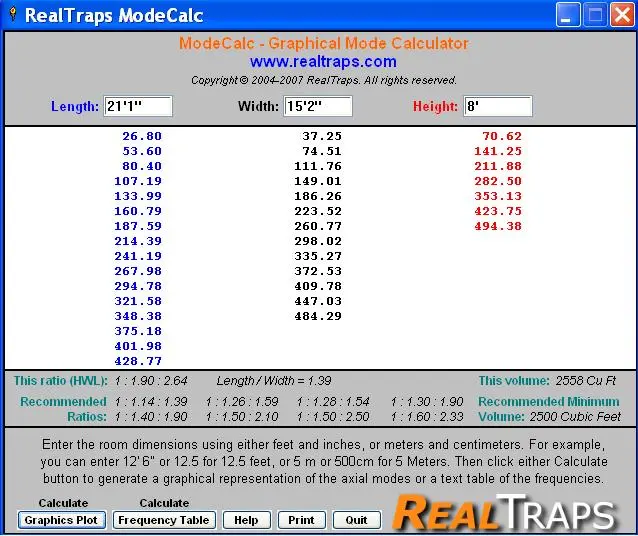Select length mode value 53.60
Viewport: 638px width, 536px height.
coord(142,151)
